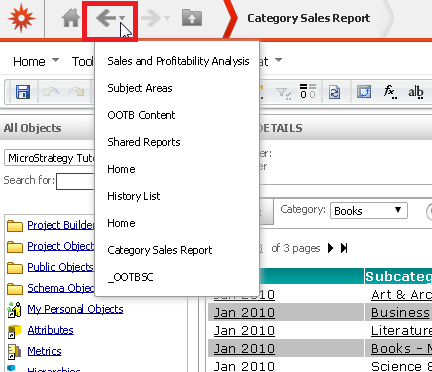Insert new metric with fx icon
Image resolution: width=432 pixels, height=372 pixels.
390,92
